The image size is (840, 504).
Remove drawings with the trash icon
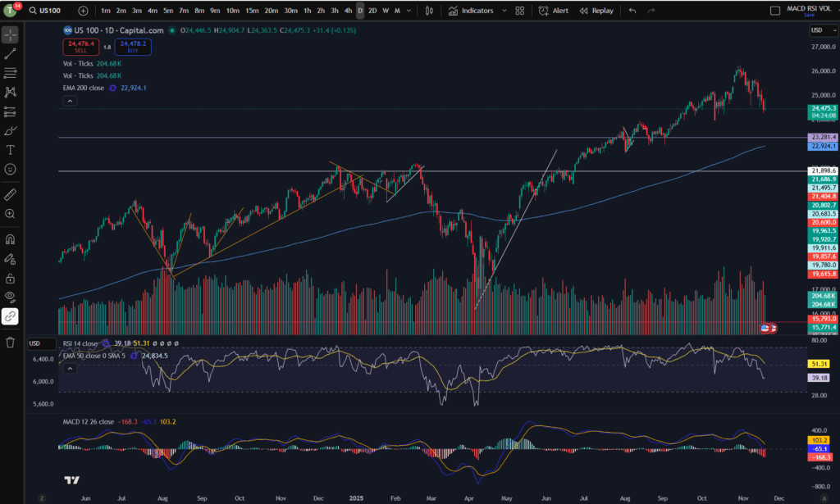(10, 343)
